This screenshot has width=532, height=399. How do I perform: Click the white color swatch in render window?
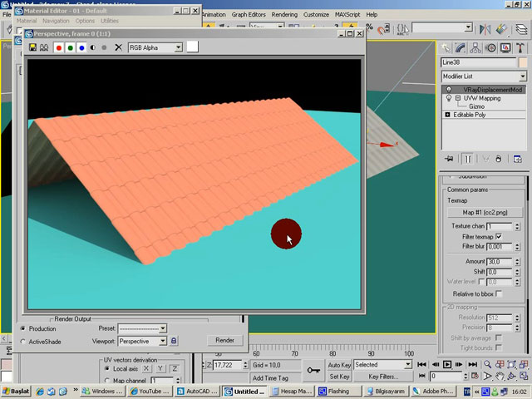point(192,47)
